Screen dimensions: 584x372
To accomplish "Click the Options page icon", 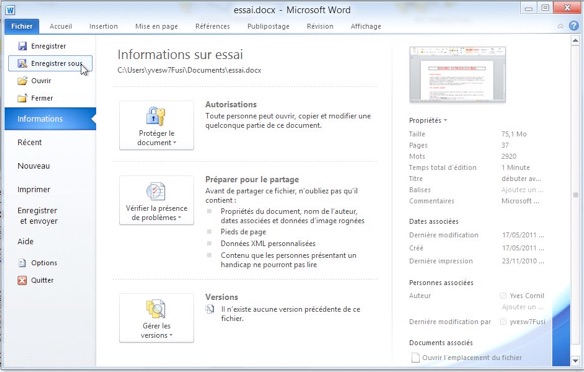I will (x=22, y=263).
